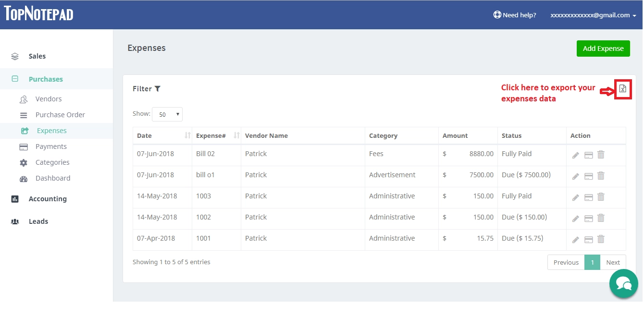This screenshot has height=317, width=644.
Task: Click the Expenses page heading
Action: coord(147,48)
